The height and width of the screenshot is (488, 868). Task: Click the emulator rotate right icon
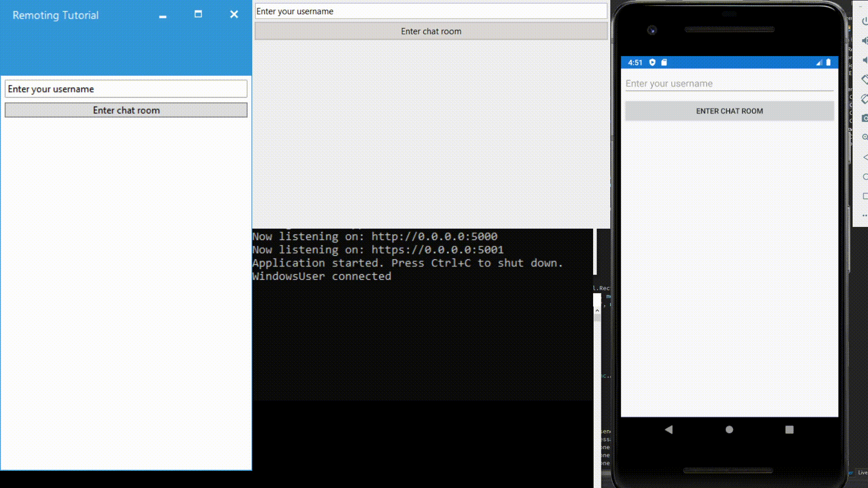tap(864, 99)
